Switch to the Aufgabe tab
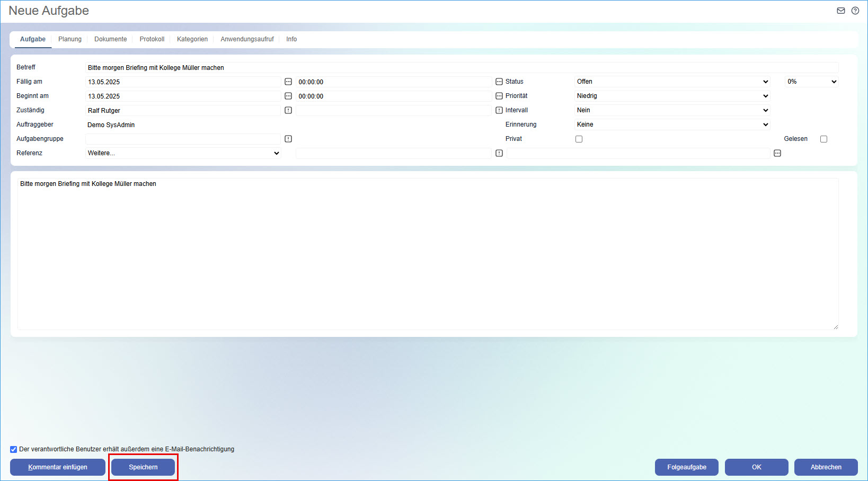Screen dimensions: 868x481 33,39
